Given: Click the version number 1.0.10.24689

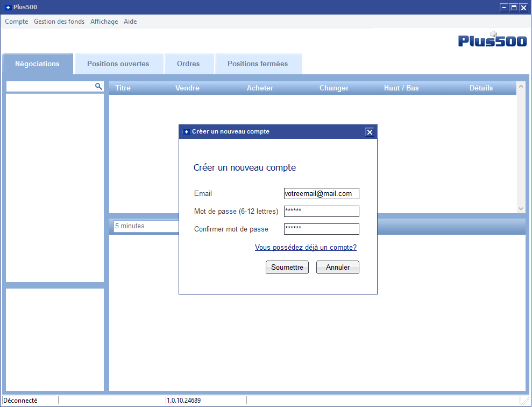Looking at the screenshot, I should 183,401.
